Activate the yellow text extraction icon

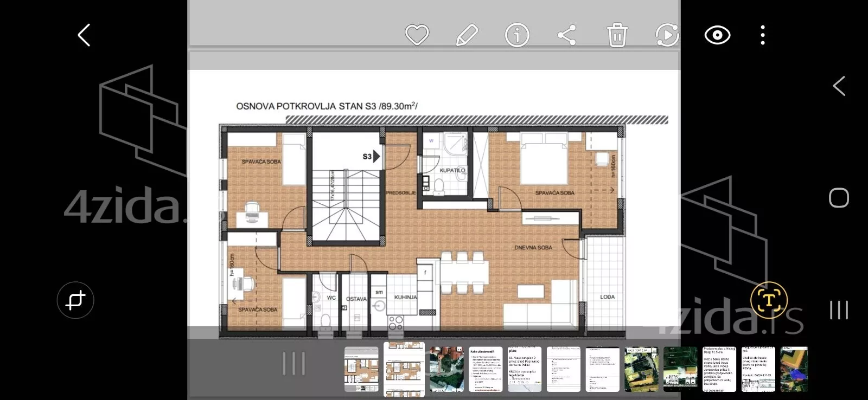[768, 300]
